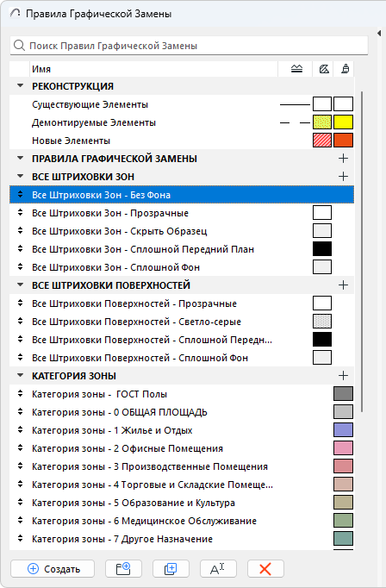
Task: Click the surface paint column header icon
Action: point(346,69)
